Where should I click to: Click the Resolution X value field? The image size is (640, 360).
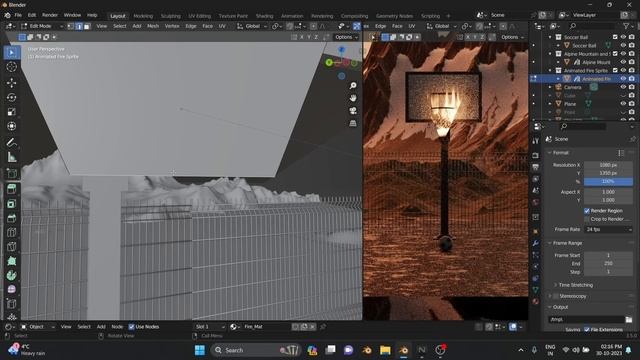tap(608, 165)
